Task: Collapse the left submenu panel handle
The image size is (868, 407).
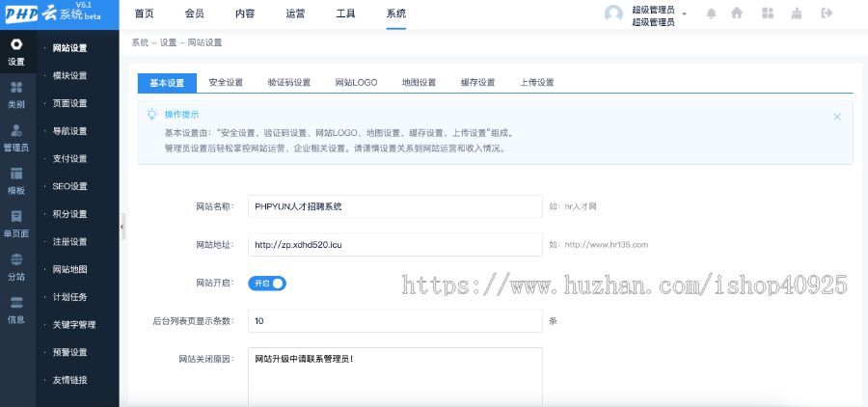Action: click(x=122, y=226)
